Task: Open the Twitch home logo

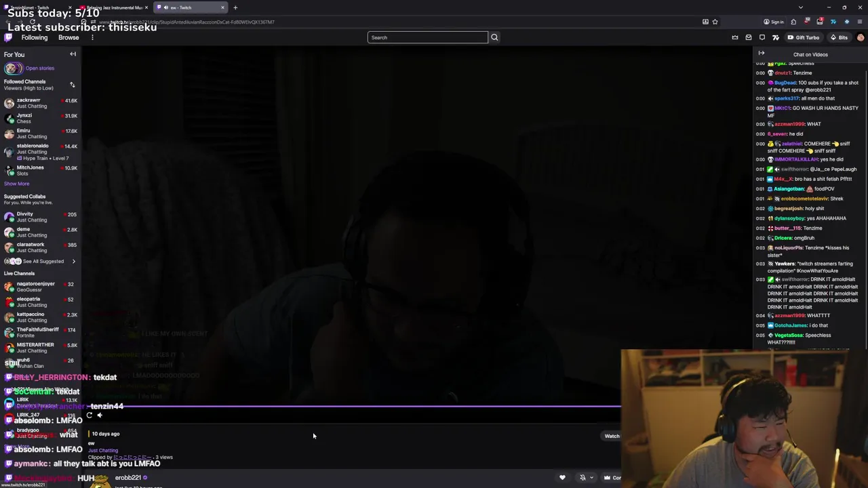Action: [x=8, y=37]
